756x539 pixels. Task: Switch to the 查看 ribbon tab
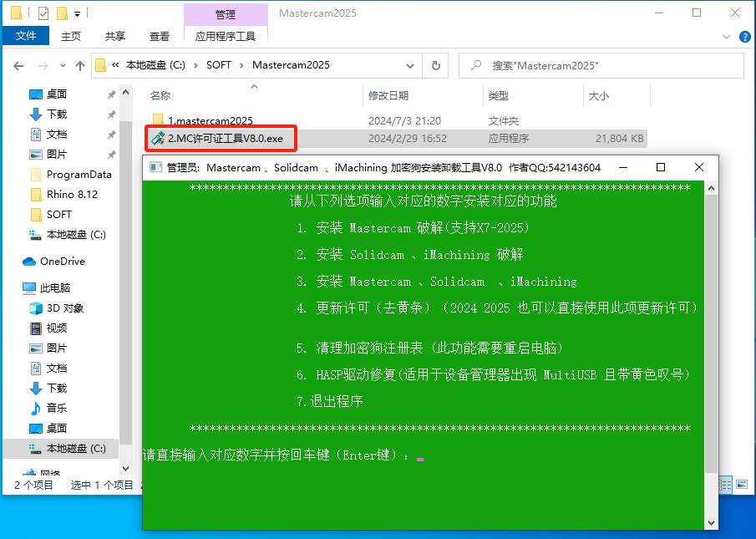(x=160, y=36)
